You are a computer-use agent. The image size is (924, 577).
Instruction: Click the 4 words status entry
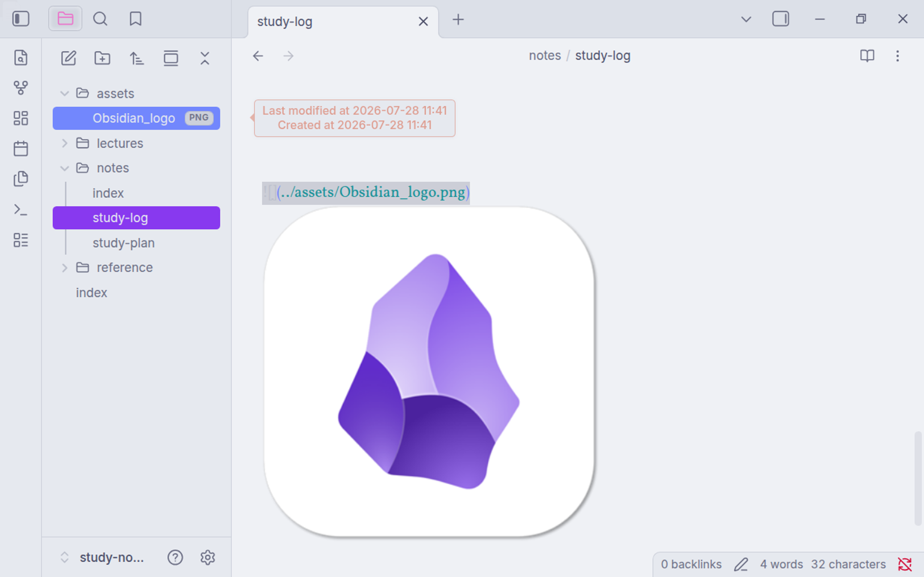[x=781, y=564]
